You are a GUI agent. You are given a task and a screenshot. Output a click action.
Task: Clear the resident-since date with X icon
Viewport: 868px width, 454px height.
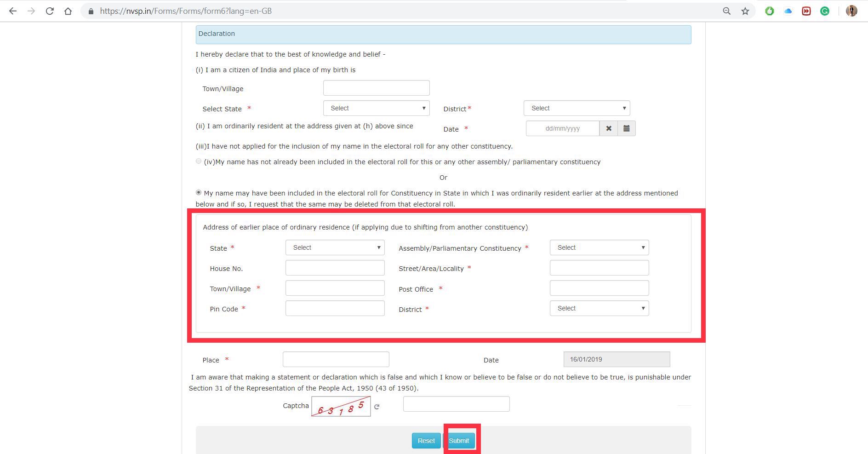(x=609, y=128)
